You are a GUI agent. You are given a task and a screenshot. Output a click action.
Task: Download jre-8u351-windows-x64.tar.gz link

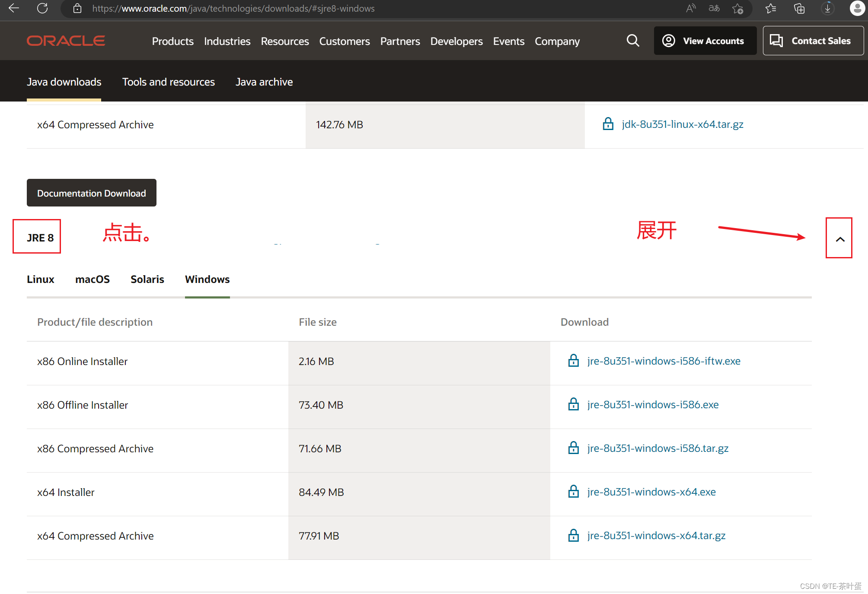[x=656, y=535]
